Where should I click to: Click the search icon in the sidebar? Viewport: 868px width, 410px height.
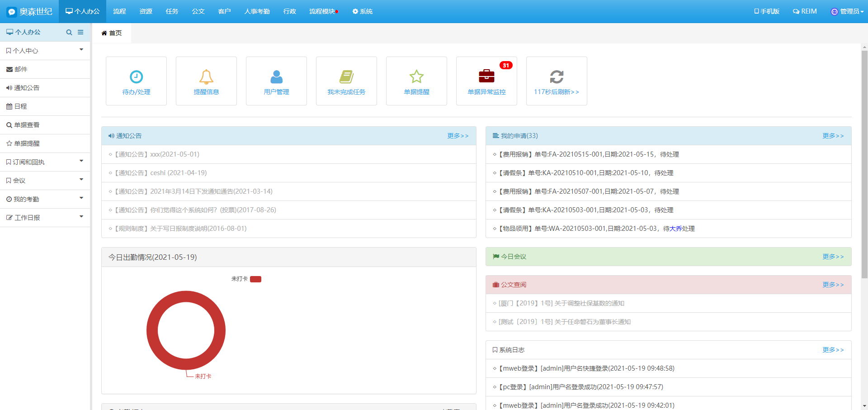pos(69,32)
